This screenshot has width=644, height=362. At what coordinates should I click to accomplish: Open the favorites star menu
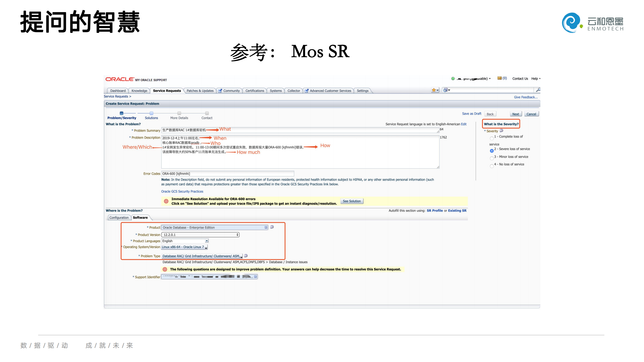435,90
